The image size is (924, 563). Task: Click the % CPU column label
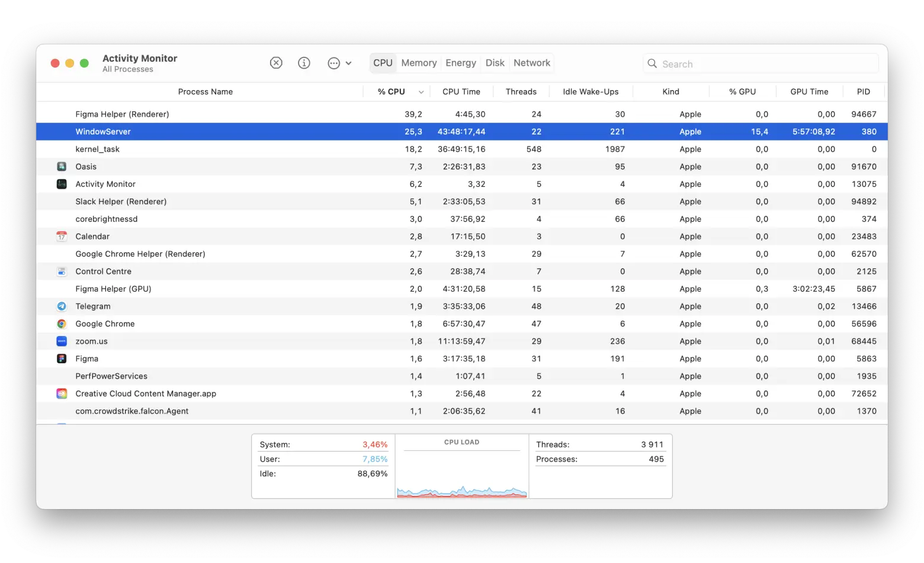(392, 92)
